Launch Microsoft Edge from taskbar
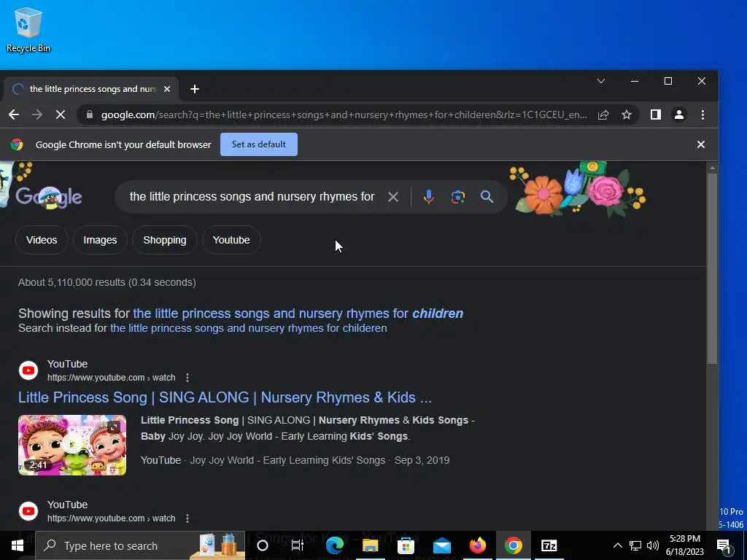Screen dimensions: 747x560 pos(334,545)
